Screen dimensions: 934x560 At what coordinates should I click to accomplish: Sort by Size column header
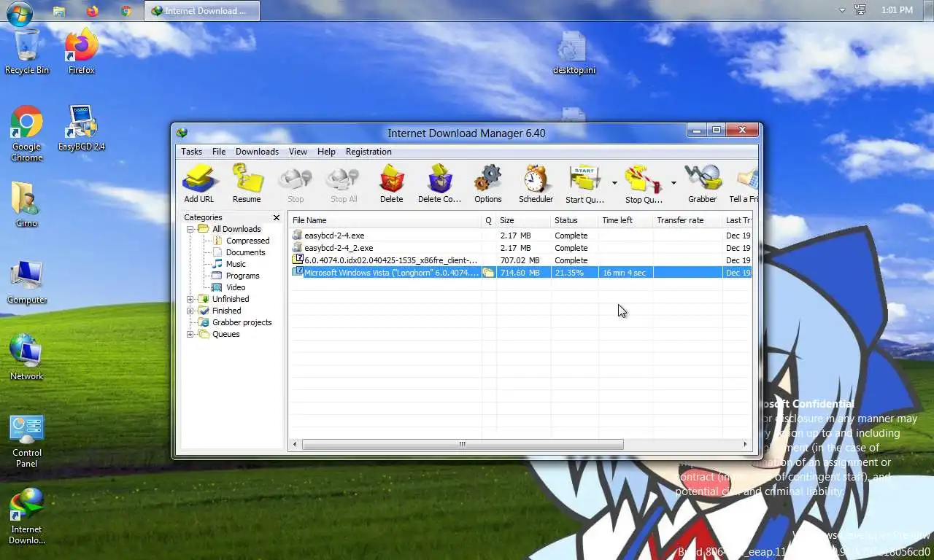pos(523,220)
